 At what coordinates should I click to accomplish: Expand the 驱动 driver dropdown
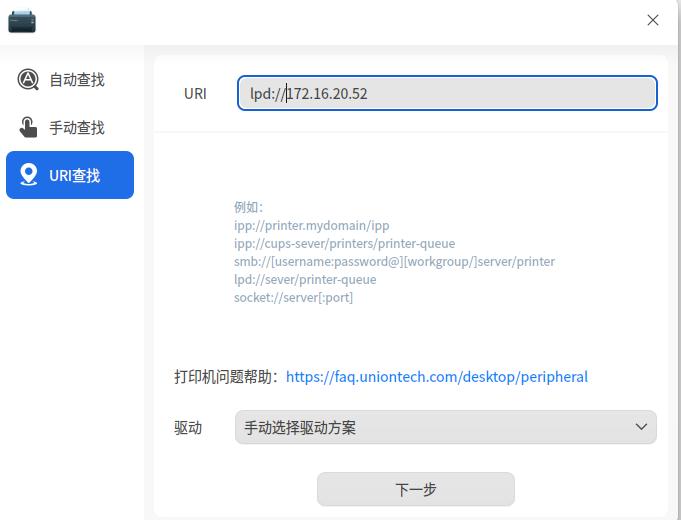(446, 427)
